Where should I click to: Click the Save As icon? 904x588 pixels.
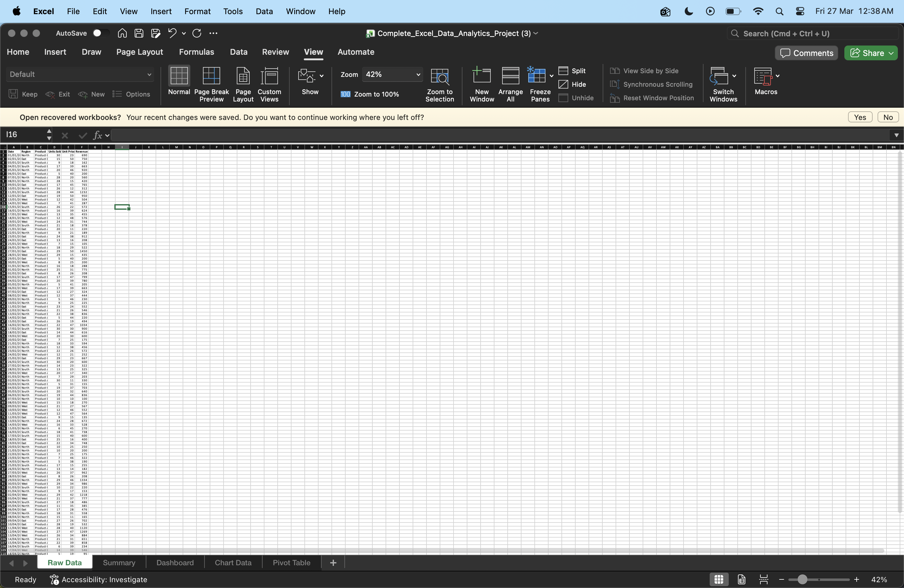155,34
